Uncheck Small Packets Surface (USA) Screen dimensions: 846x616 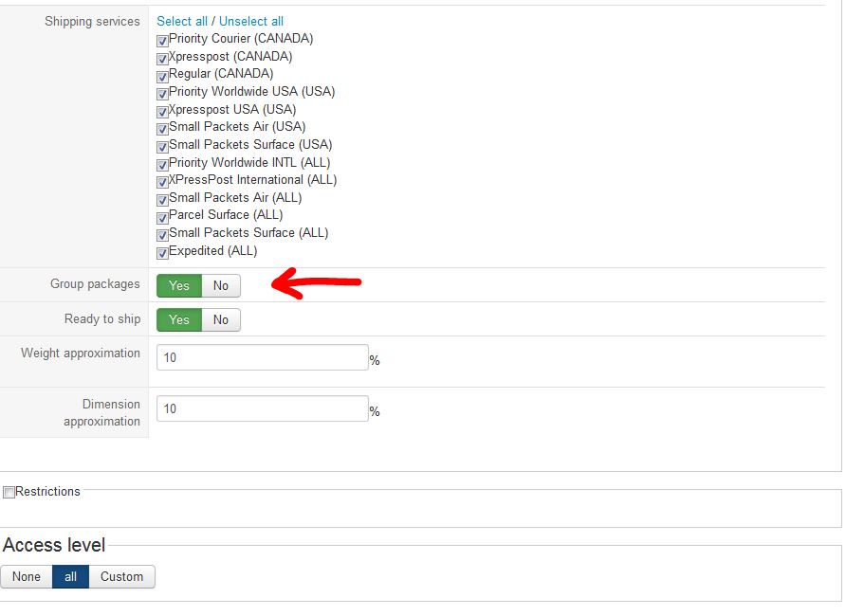click(162, 147)
